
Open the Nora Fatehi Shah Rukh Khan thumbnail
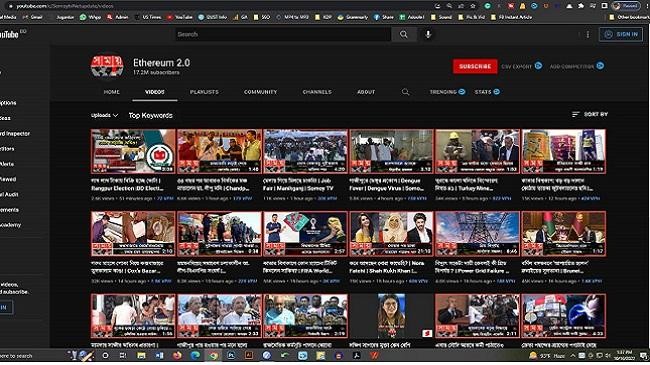[392, 234]
